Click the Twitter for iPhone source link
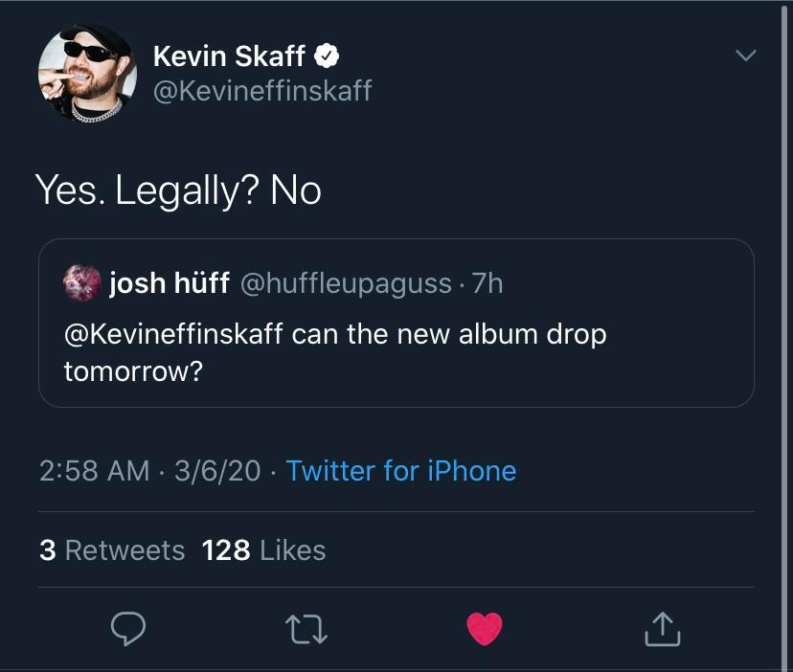The height and width of the screenshot is (672, 793). [x=401, y=471]
